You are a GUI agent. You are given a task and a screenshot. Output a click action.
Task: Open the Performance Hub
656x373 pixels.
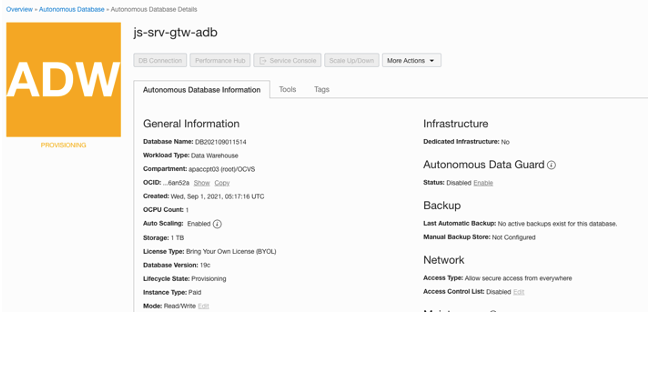tap(220, 60)
